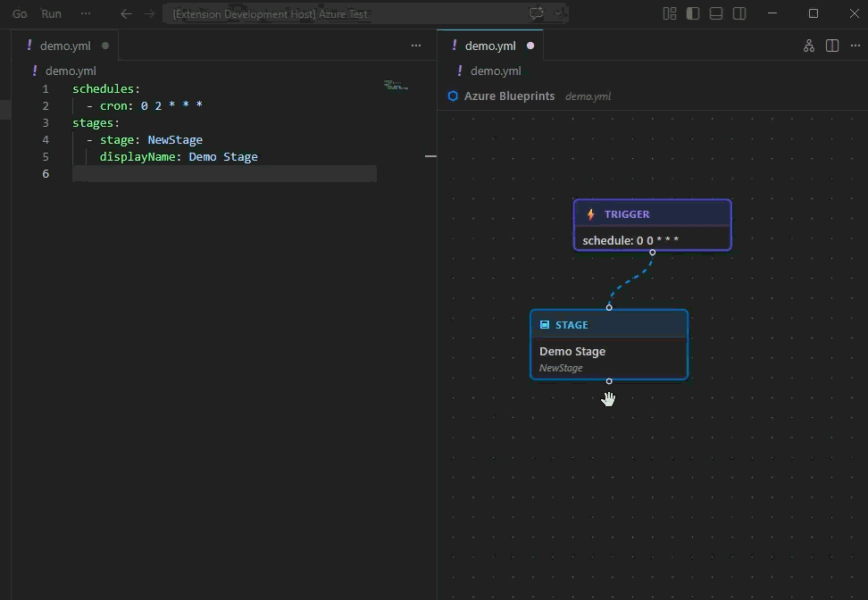Image resolution: width=868 pixels, height=600 pixels.
Task: Close the right demo.yml tab via the unsaved dot
Action: pyautogui.click(x=530, y=46)
